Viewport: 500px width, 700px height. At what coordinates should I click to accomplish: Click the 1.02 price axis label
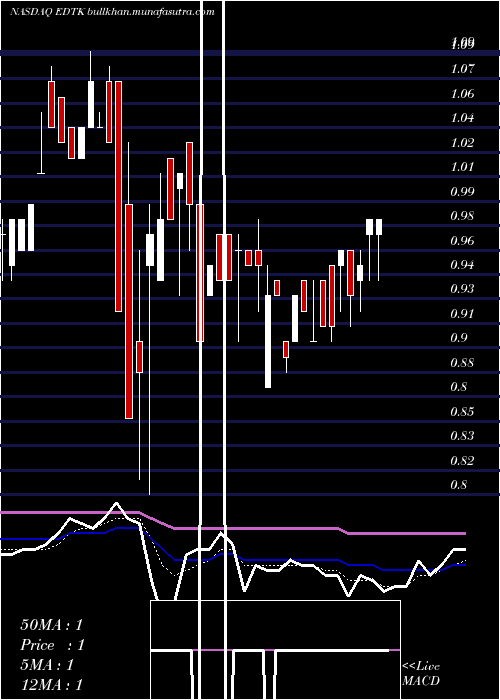coord(462,142)
